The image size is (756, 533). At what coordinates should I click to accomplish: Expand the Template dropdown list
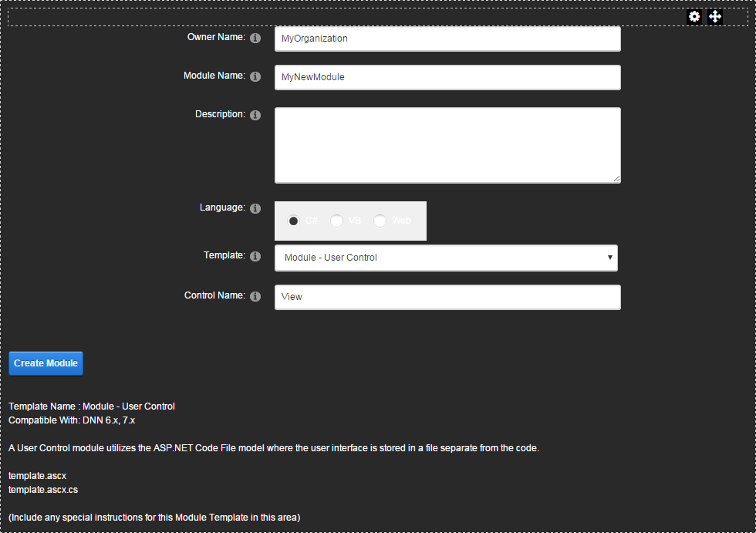[x=446, y=258]
